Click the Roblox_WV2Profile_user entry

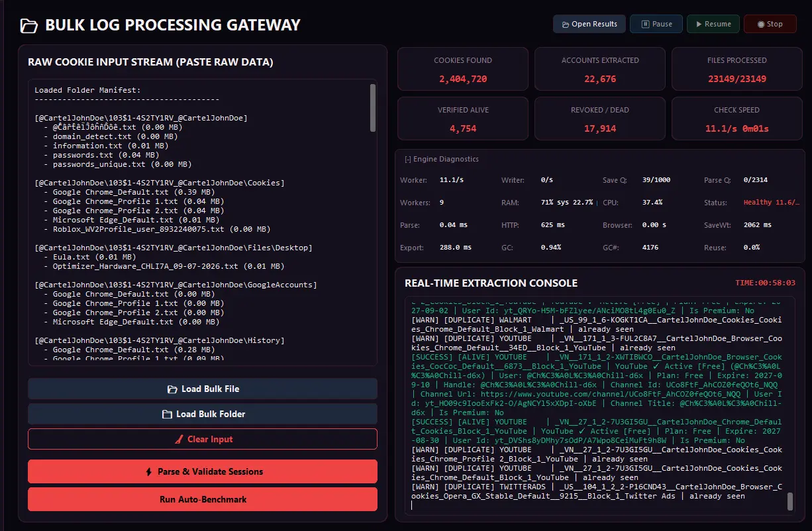point(157,229)
